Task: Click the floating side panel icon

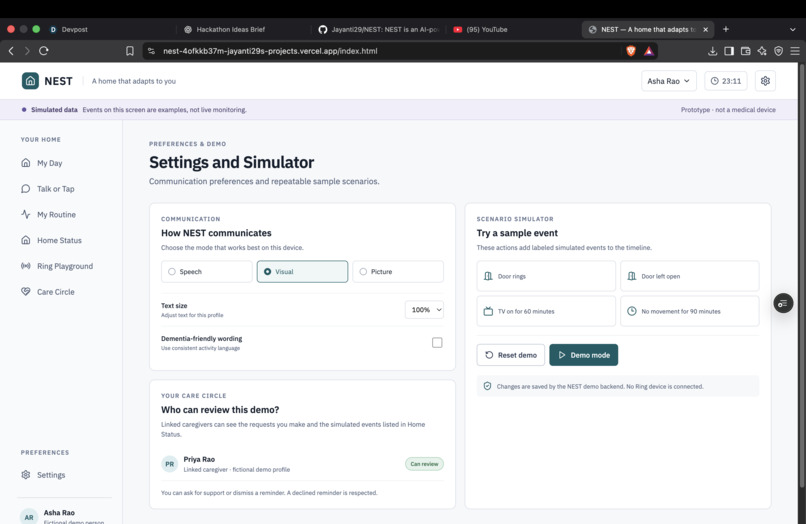Action: [x=783, y=303]
